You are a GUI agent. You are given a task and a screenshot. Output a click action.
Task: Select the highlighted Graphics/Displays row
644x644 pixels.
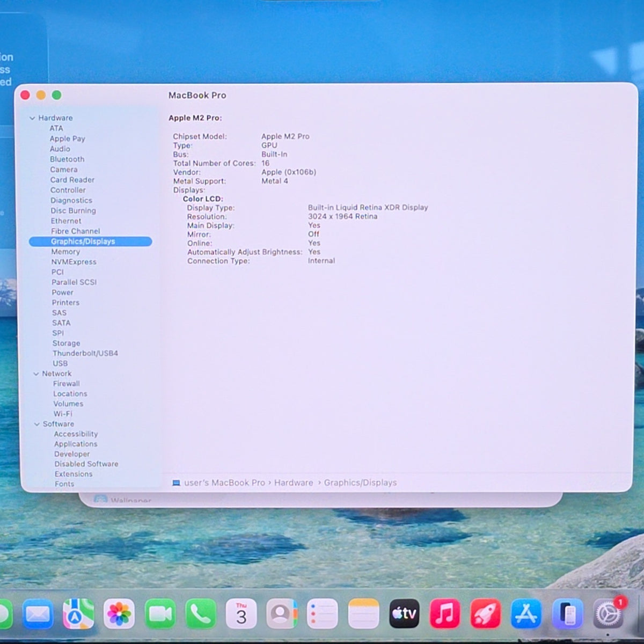90,241
